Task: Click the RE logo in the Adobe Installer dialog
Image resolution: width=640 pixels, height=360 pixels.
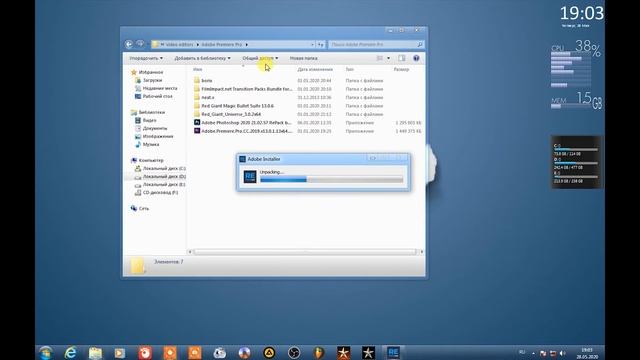Action: click(x=250, y=176)
